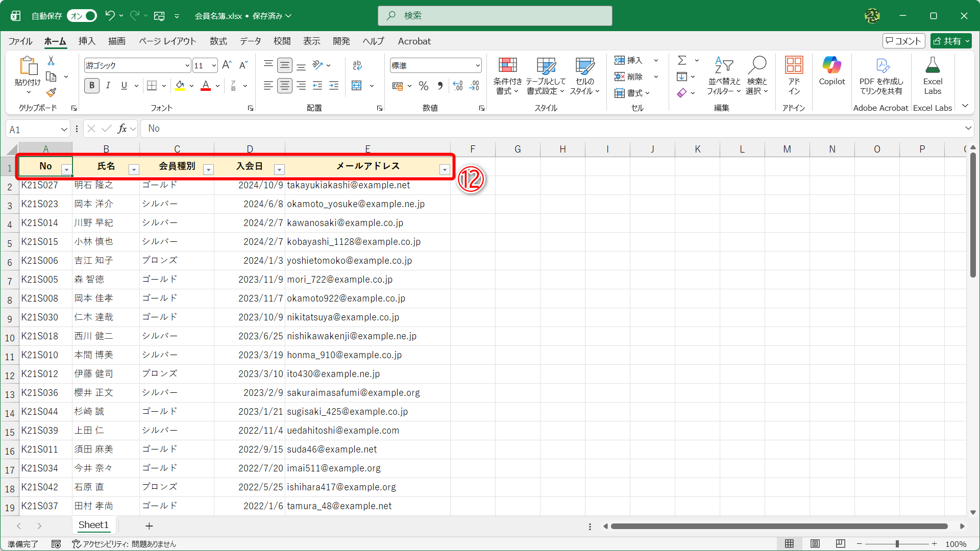Toggle Wrap Text in alignment group
This screenshot has height=551, width=980.
[356, 65]
